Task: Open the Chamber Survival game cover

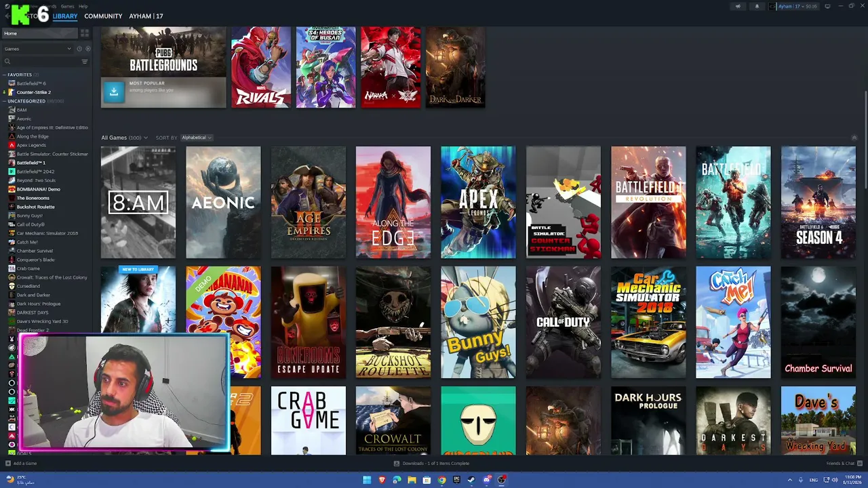Action: point(818,322)
